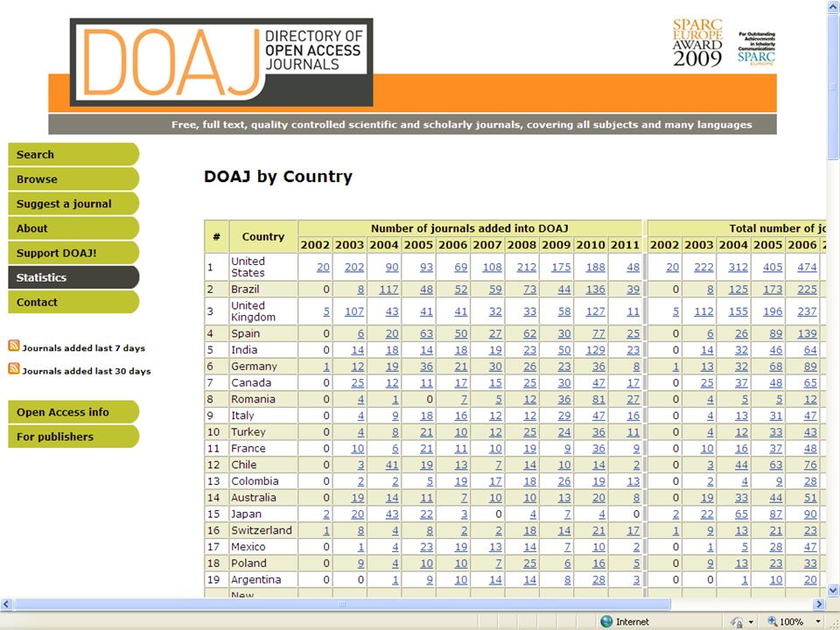Click the vertical scrollbar thumb at right edge
The height and width of the screenshot is (630, 840).
click(x=833, y=86)
